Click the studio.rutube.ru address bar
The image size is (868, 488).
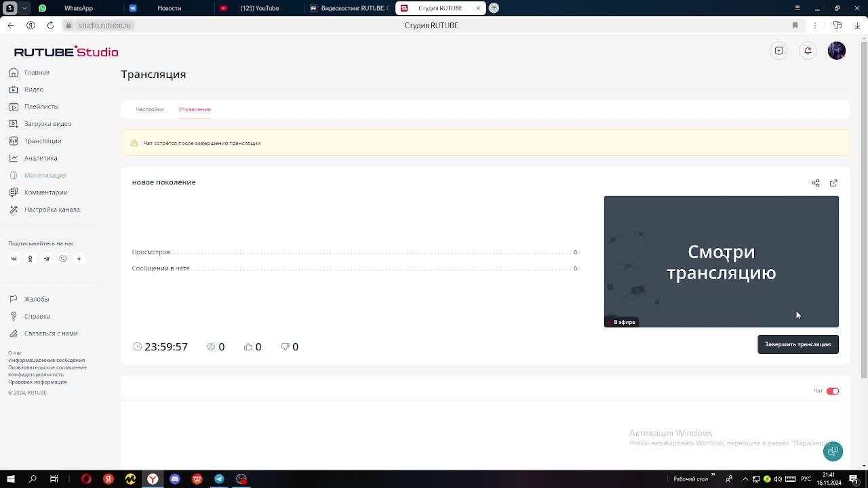click(104, 25)
